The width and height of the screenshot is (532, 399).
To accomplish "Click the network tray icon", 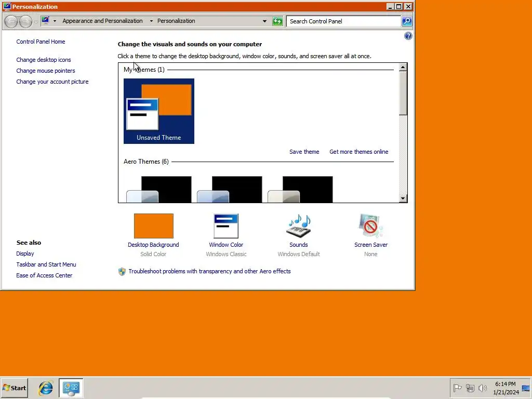I will (x=470, y=388).
